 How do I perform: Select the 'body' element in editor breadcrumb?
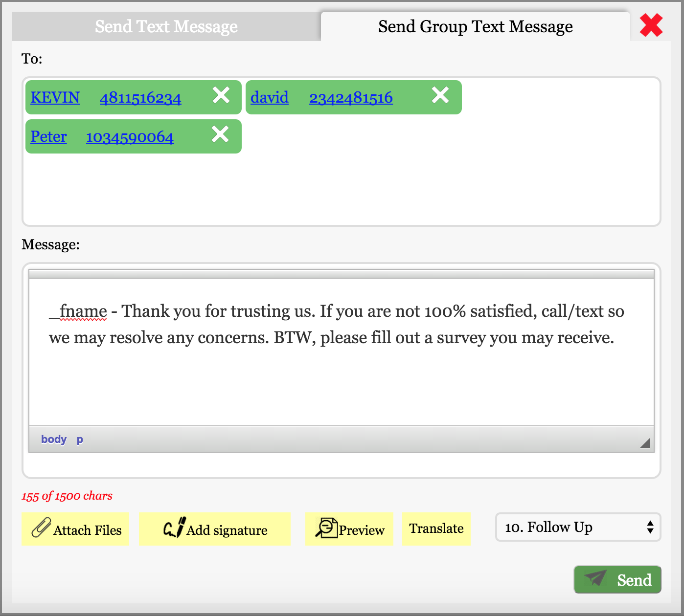click(53, 439)
